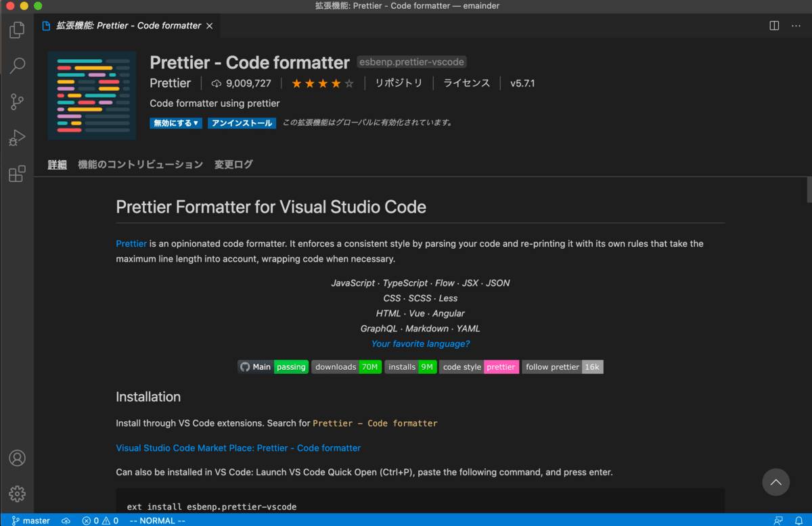Click the Main passing build badge
812x526 pixels.
pos(273,367)
